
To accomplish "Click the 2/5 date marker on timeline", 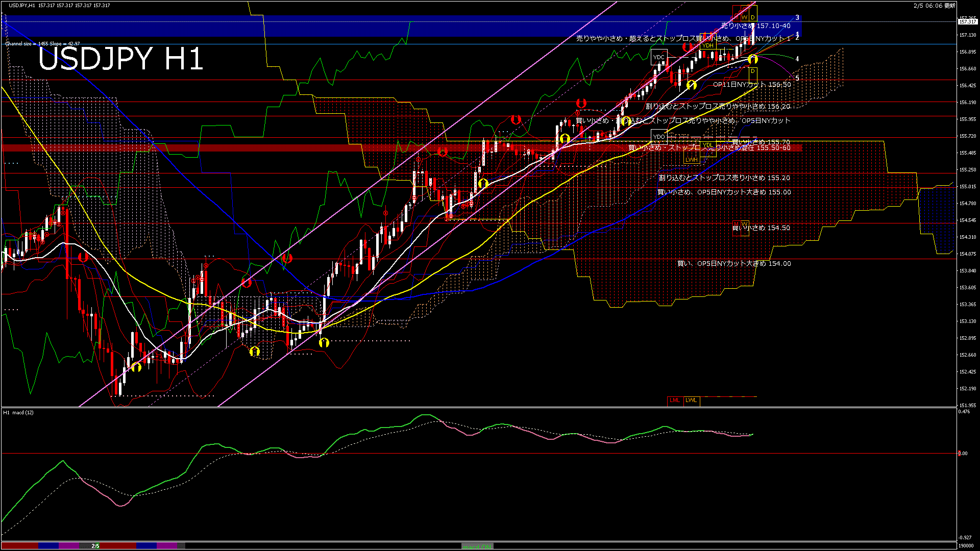I will tap(95, 546).
